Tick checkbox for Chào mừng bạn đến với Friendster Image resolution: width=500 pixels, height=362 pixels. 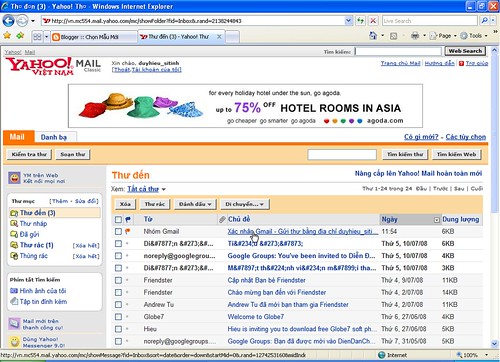point(118,292)
